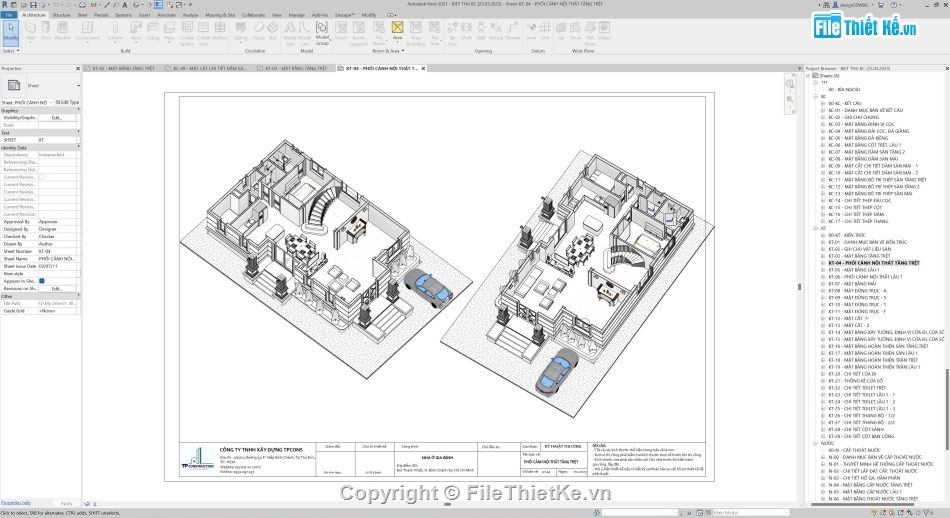Click the Sheet Name value field

(x=58, y=259)
